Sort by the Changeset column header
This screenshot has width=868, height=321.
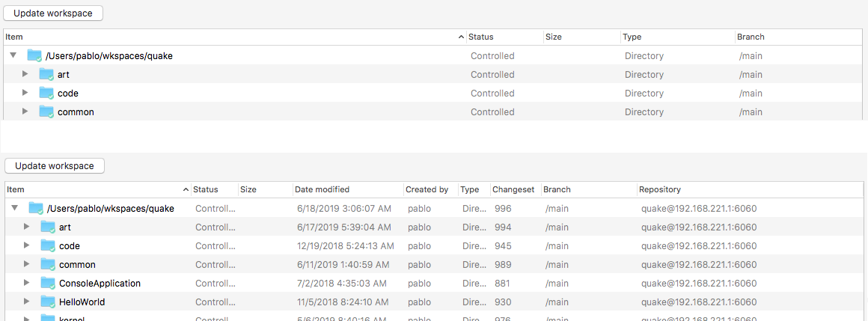[x=513, y=189]
